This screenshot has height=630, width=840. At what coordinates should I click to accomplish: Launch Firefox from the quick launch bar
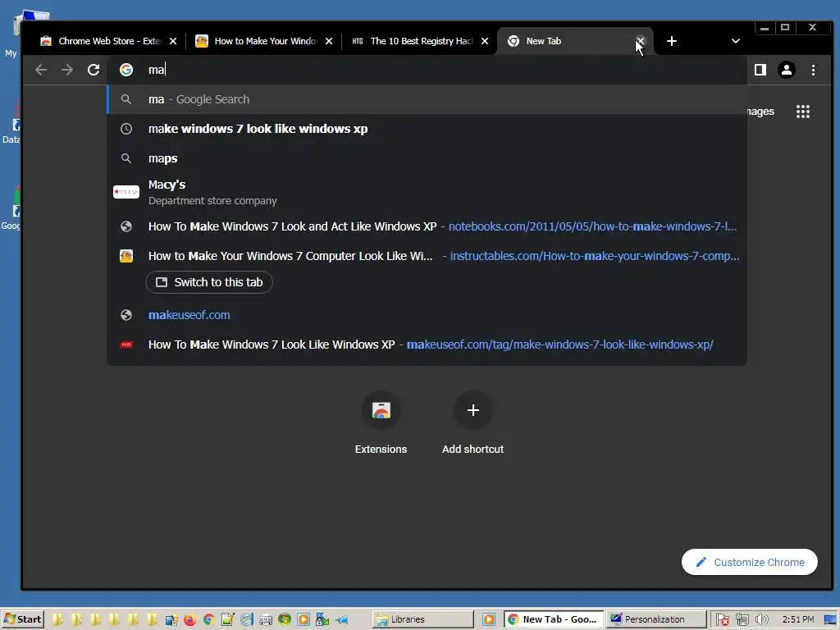(x=189, y=620)
